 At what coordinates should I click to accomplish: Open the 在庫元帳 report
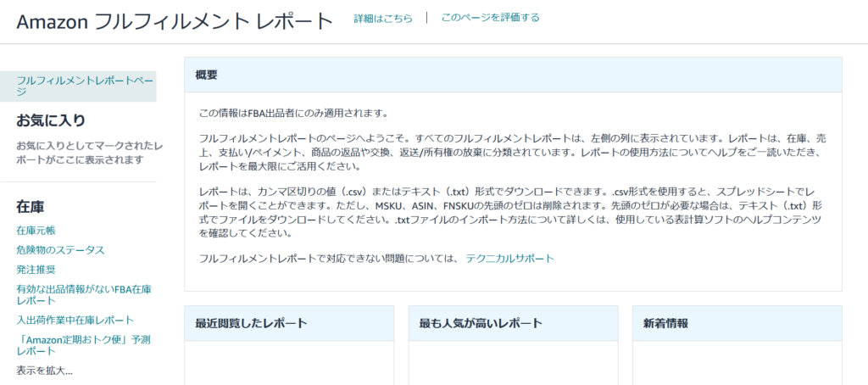(x=36, y=231)
